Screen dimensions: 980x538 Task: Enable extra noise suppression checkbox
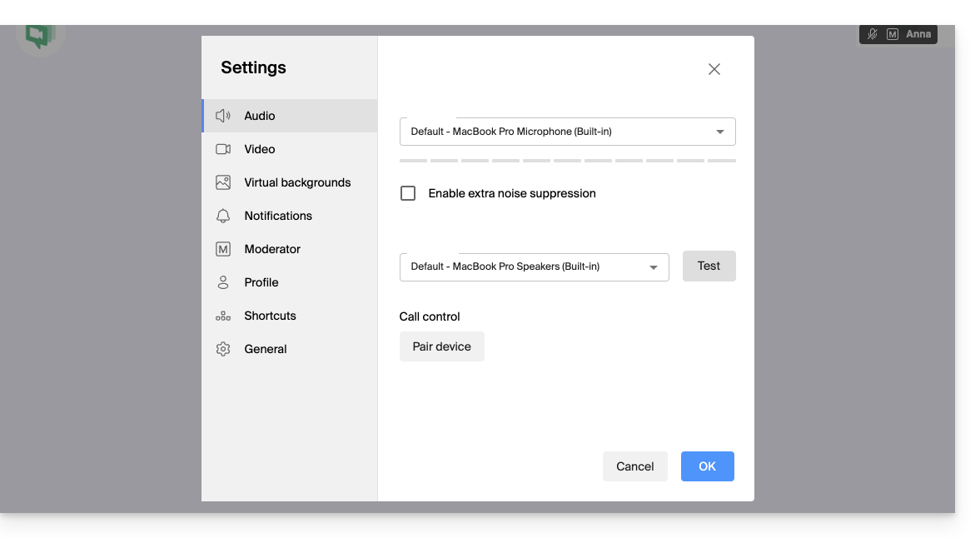[x=408, y=193]
